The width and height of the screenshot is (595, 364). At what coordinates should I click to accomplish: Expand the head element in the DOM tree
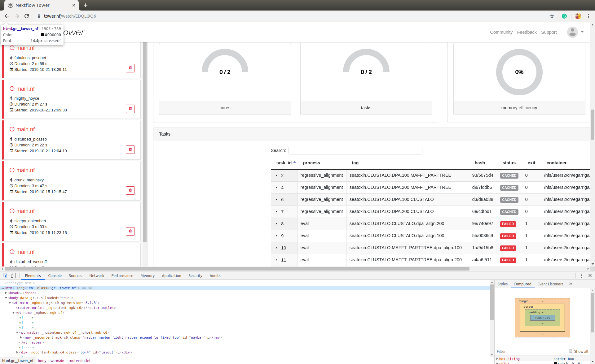pos(5,293)
